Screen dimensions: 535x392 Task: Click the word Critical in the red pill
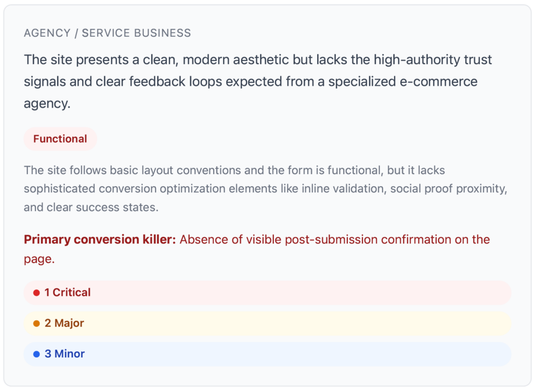tap(72, 293)
